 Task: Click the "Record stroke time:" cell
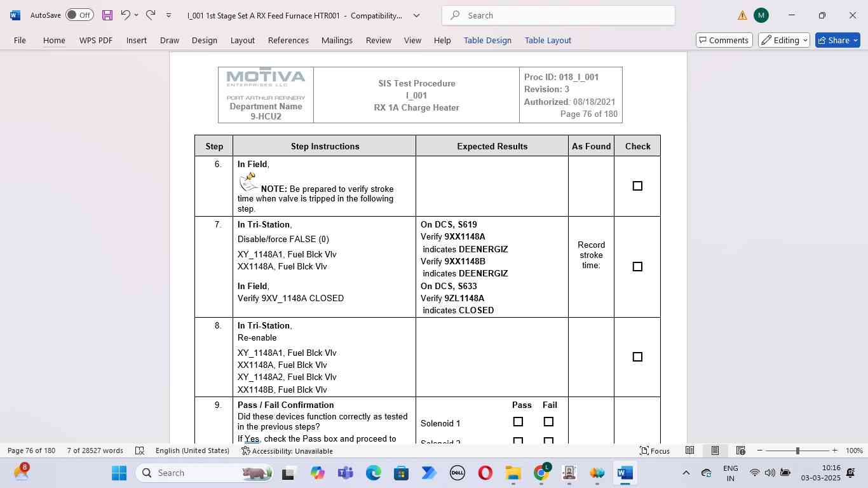click(x=591, y=267)
